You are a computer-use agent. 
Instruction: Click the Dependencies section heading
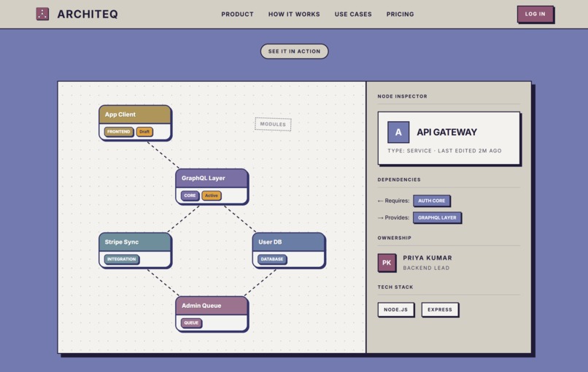point(399,179)
